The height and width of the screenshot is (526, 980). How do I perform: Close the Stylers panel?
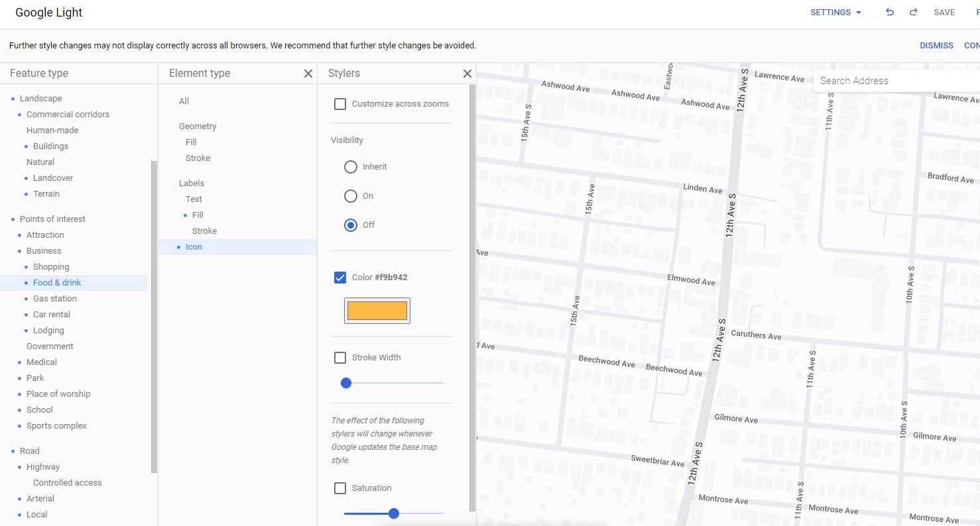click(467, 74)
